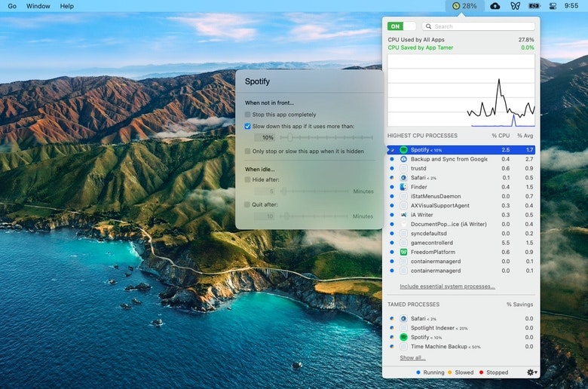Screen dimensions: 588x389
Task: Click Backup and Sync from Google icon
Action: pos(403,159)
